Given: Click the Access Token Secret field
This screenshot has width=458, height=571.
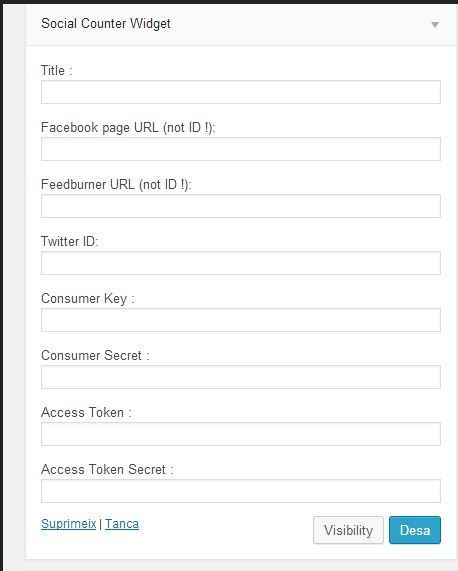Looking at the screenshot, I should coord(241,491).
